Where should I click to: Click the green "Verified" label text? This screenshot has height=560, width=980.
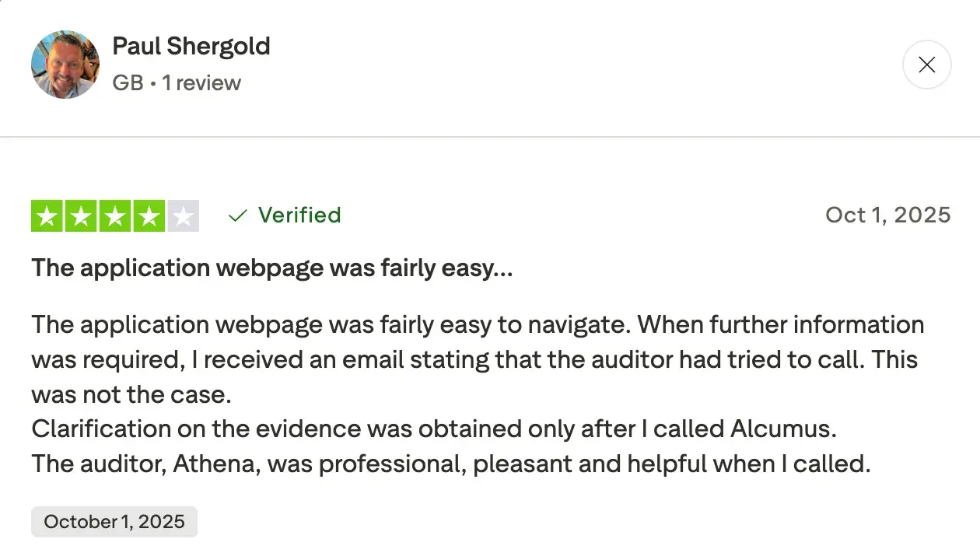coord(299,215)
